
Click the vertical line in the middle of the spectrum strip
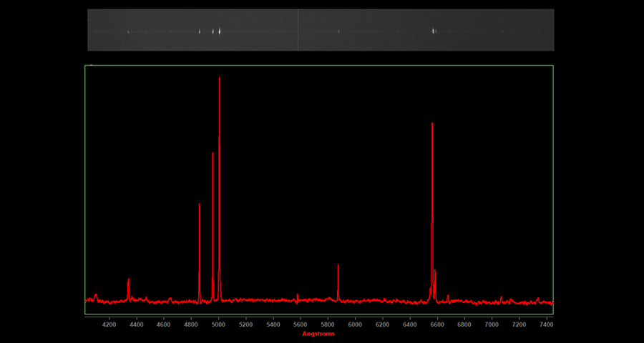(x=298, y=30)
